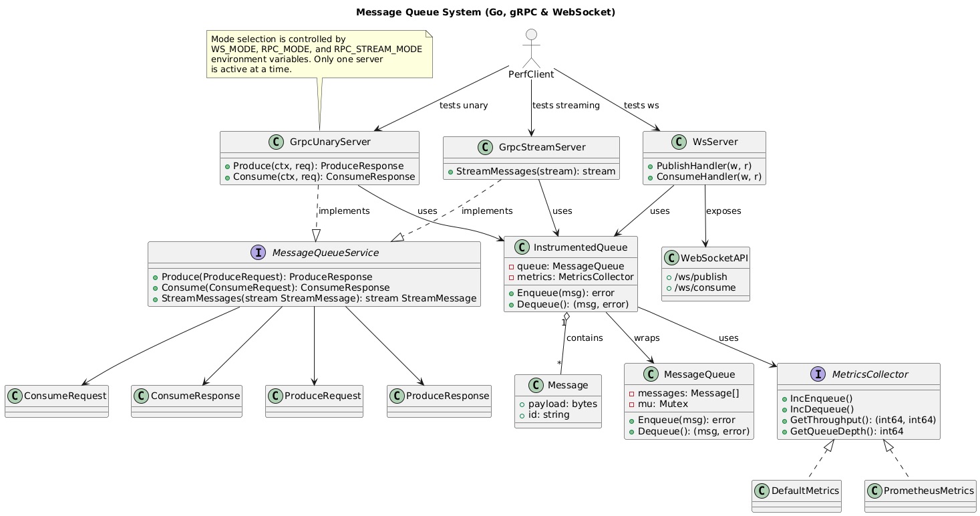Click the mode selection note box
The width and height of the screenshot is (980, 516).
coord(319,54)
